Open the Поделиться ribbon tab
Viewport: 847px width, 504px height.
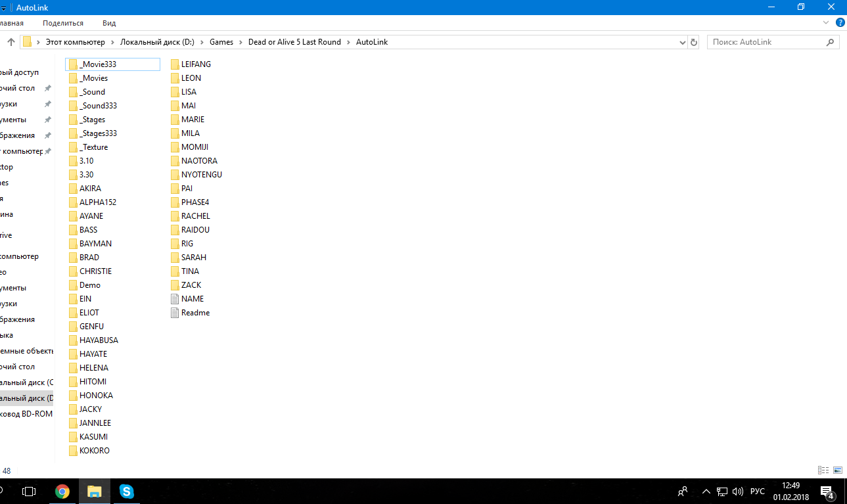[63, 23]
